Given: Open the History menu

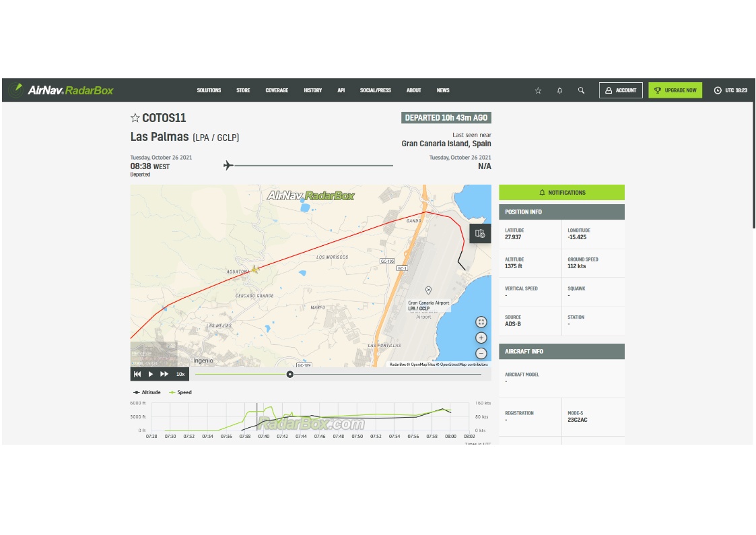Looking at the screenshot, I should coord(312,90).
